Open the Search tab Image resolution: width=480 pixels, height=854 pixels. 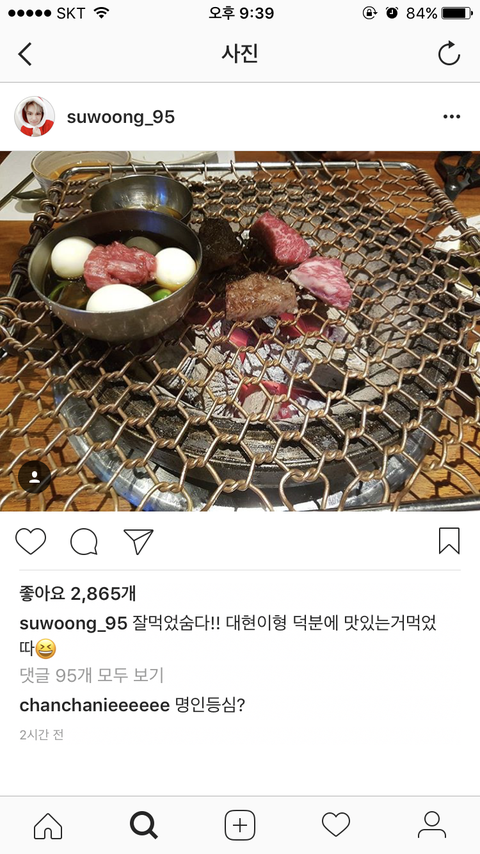144,826
